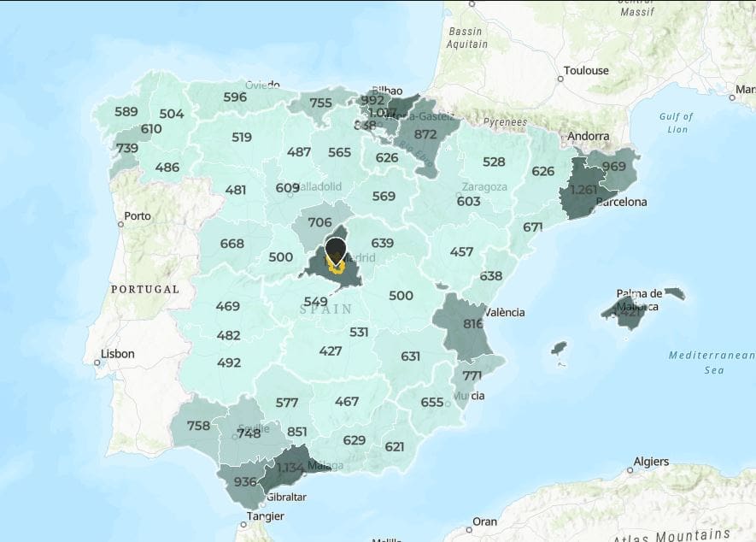Viewport: 756px width, 542px height.
Task: Click the Mallorca island region
Action: coord(630,311)
